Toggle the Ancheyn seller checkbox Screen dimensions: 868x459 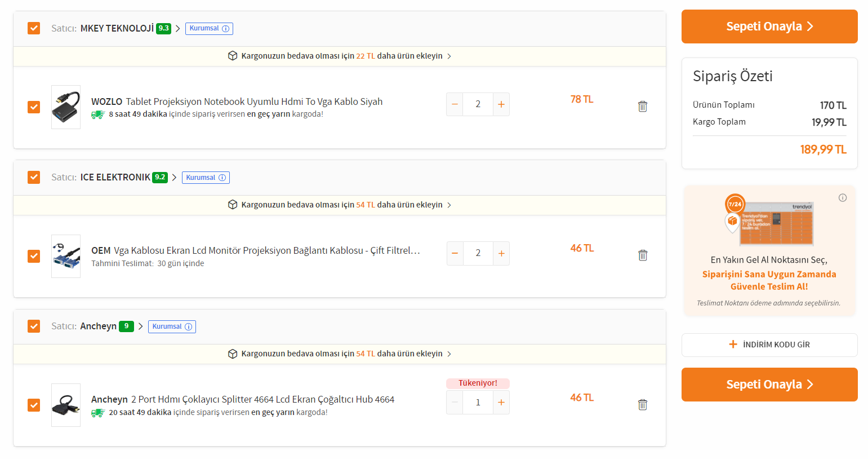tap(34, 326)
